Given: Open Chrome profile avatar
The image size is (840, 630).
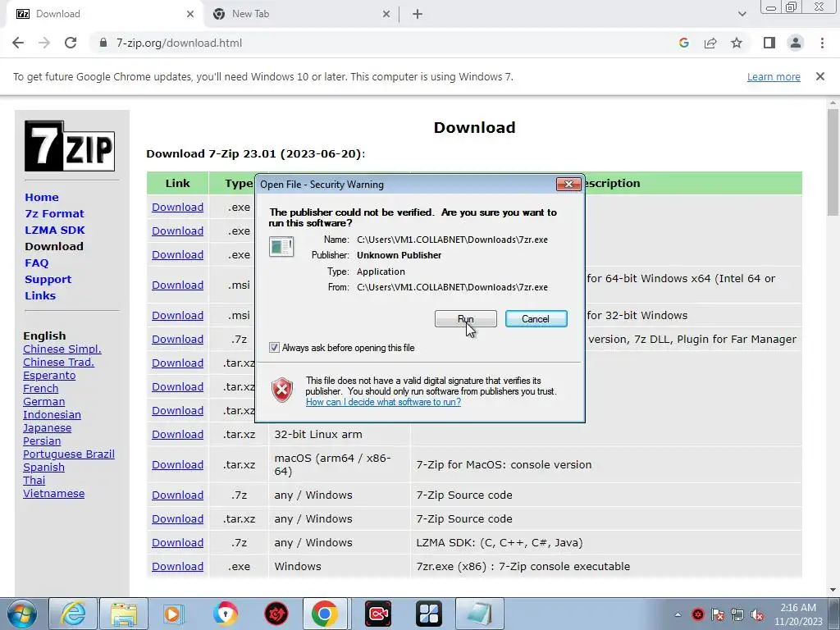Looking at the screenshot, I should tap(796, 43).
